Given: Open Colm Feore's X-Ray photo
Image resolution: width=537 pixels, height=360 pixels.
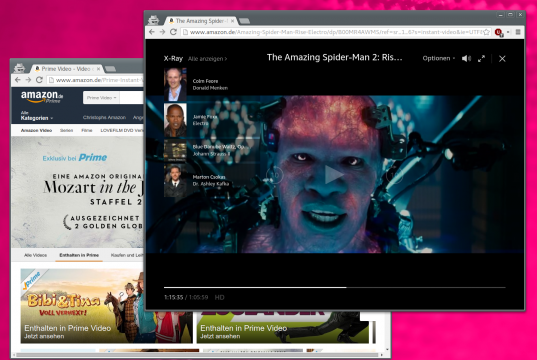Looking at the screenshot, I should pyautogui.click(x=175, y=84).
